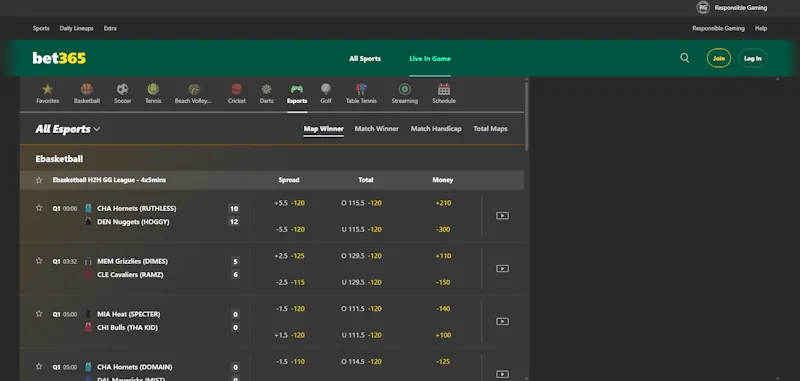Click the Log In button

tap(753, 59)
